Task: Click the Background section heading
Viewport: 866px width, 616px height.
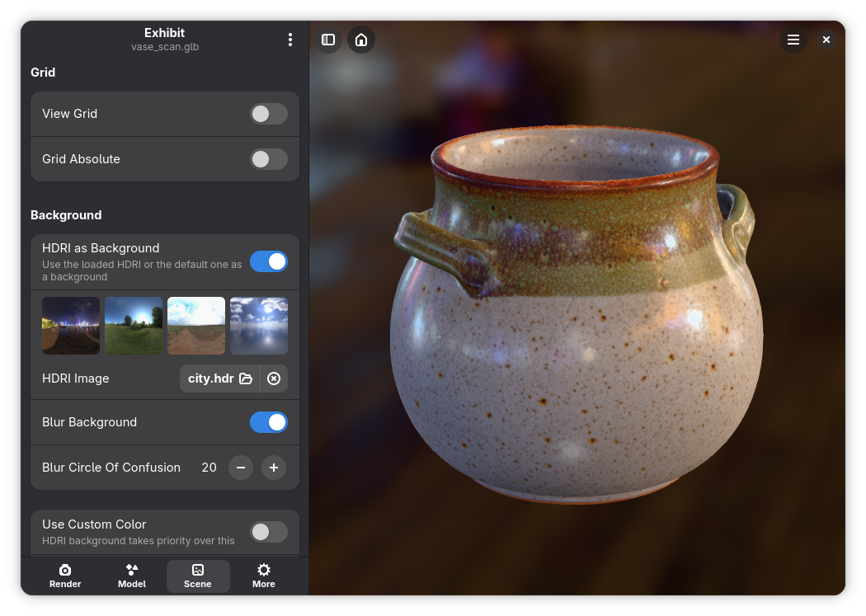Action: 66,215
